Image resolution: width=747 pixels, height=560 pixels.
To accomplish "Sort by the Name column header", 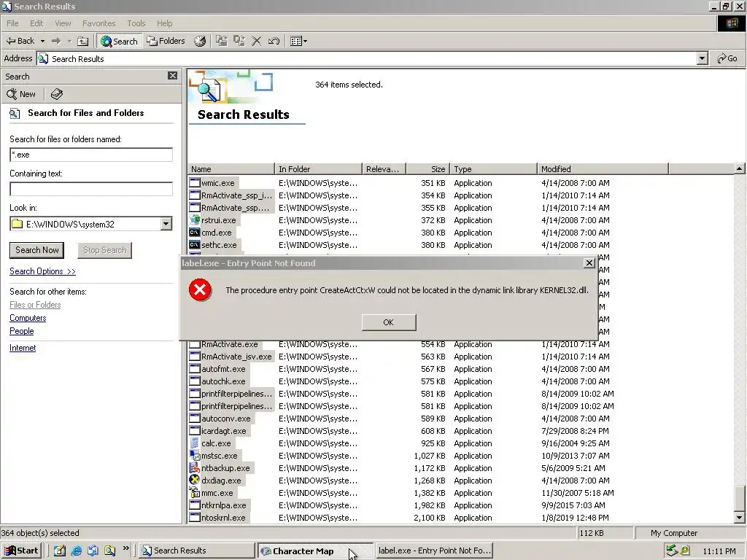I will (x=231, y=169).
